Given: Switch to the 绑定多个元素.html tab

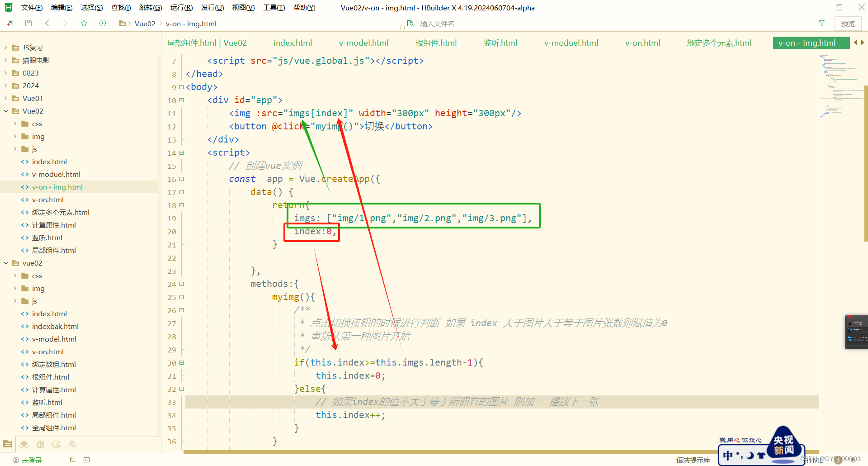Looking at the screenshot, I should click(x=719, y=43).
